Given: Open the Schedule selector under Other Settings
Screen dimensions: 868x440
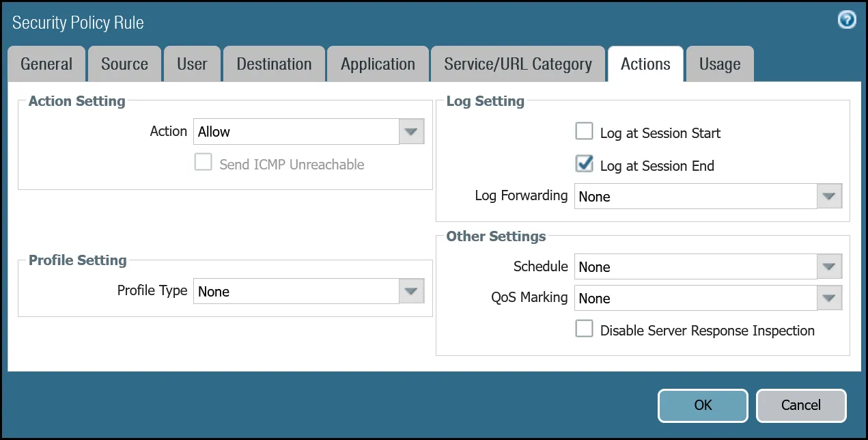Looking at the screenshot, I should 697,266.
